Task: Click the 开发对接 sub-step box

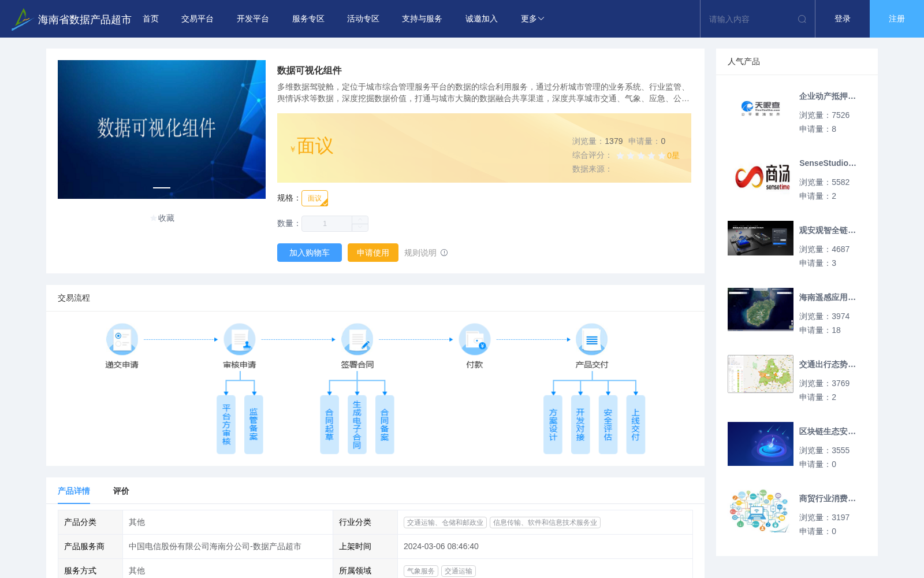Action: (x=580, y=425)
